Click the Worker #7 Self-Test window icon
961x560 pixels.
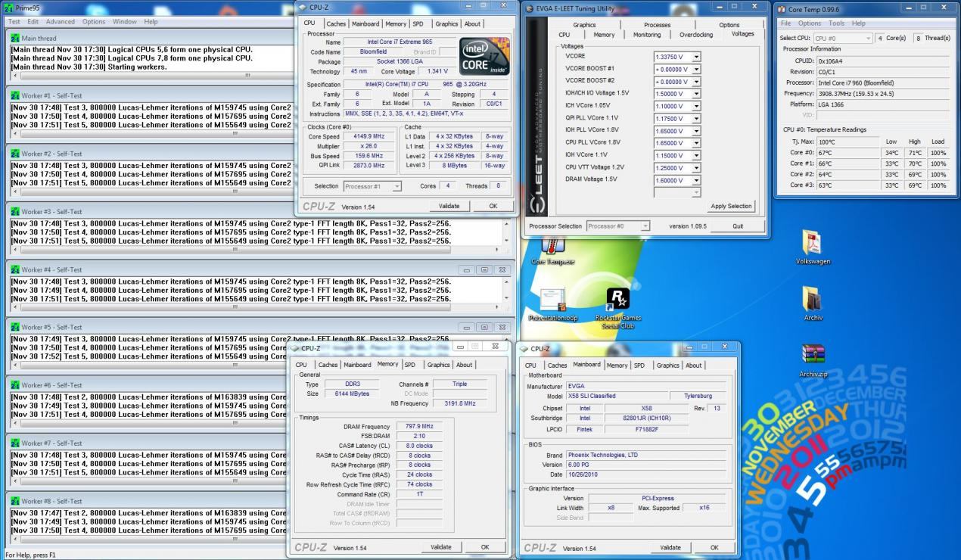[14, 443]
